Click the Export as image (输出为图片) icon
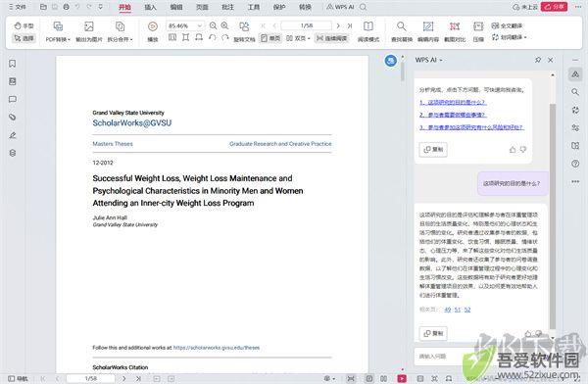Image resolution: width=588 pixels, height=384 pixels. click(x=89, y=26)
